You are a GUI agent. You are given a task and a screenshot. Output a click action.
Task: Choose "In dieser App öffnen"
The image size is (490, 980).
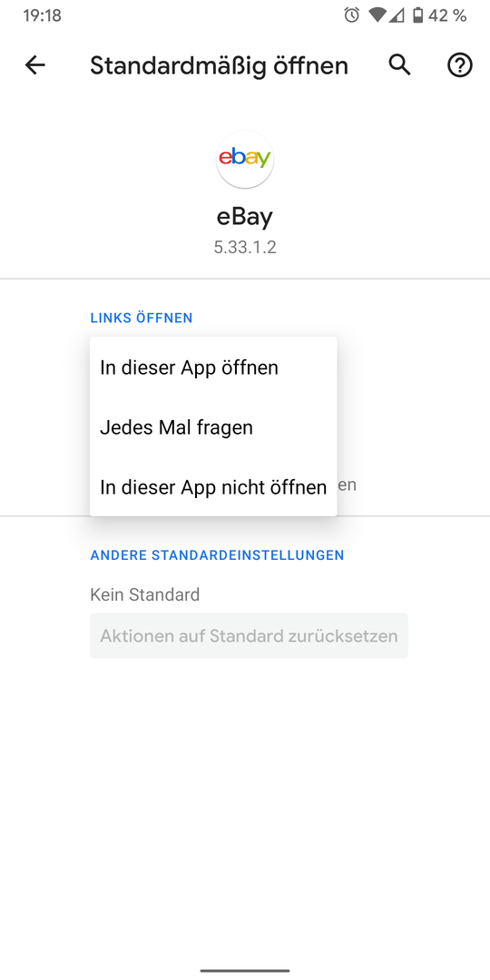(x=213, y=367)
